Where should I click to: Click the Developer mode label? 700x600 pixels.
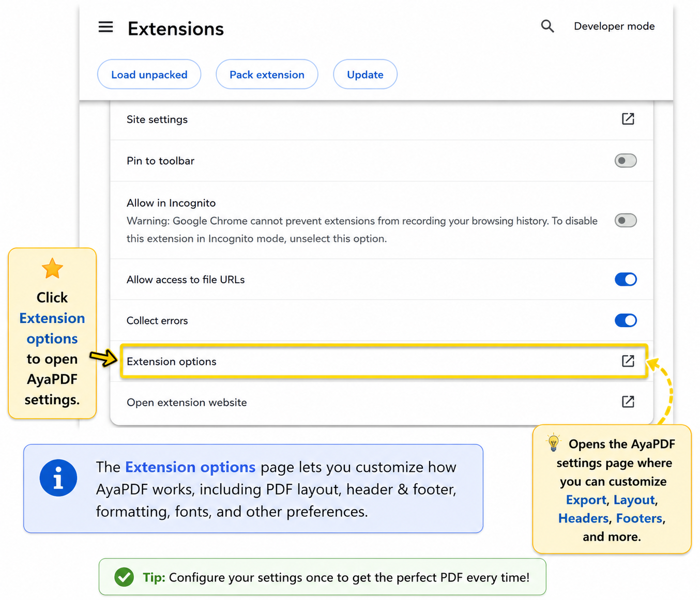coord(614,26)
